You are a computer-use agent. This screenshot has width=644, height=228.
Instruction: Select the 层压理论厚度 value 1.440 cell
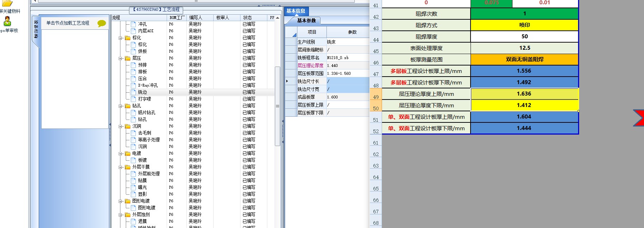[348, 66]
